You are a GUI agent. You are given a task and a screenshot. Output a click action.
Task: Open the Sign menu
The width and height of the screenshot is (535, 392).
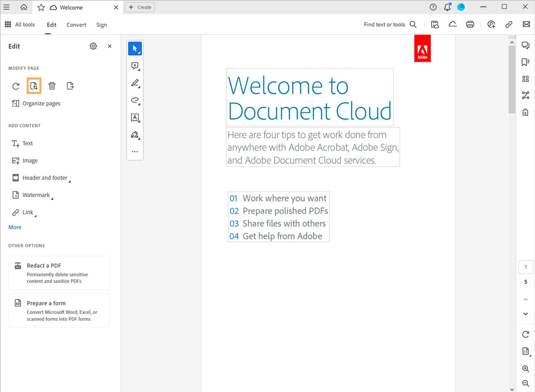(x=101, y=25)
